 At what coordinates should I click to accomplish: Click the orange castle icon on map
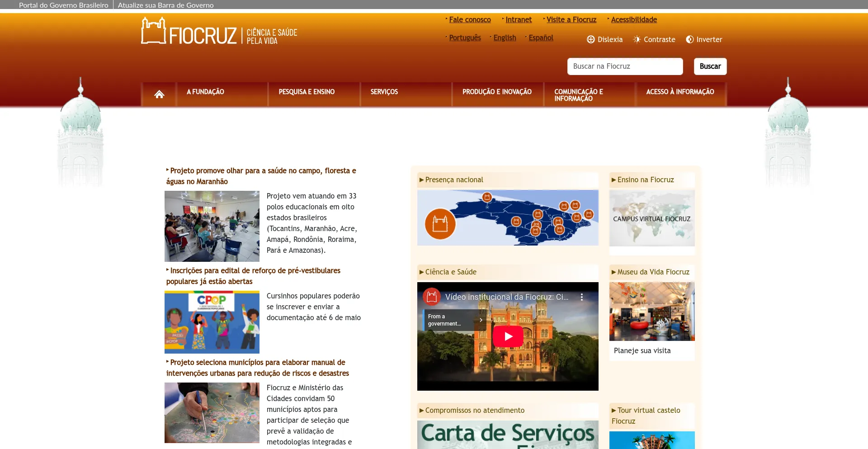pos(440,223)
